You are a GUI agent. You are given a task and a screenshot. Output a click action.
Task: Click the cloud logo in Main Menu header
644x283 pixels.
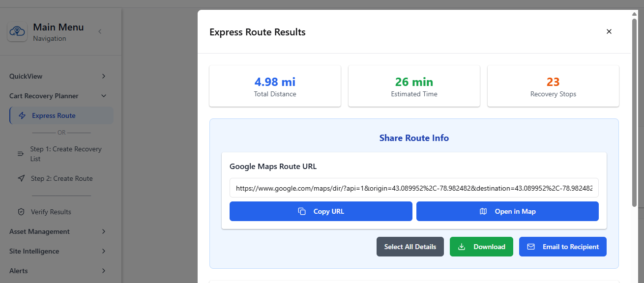tap(17, 31)
